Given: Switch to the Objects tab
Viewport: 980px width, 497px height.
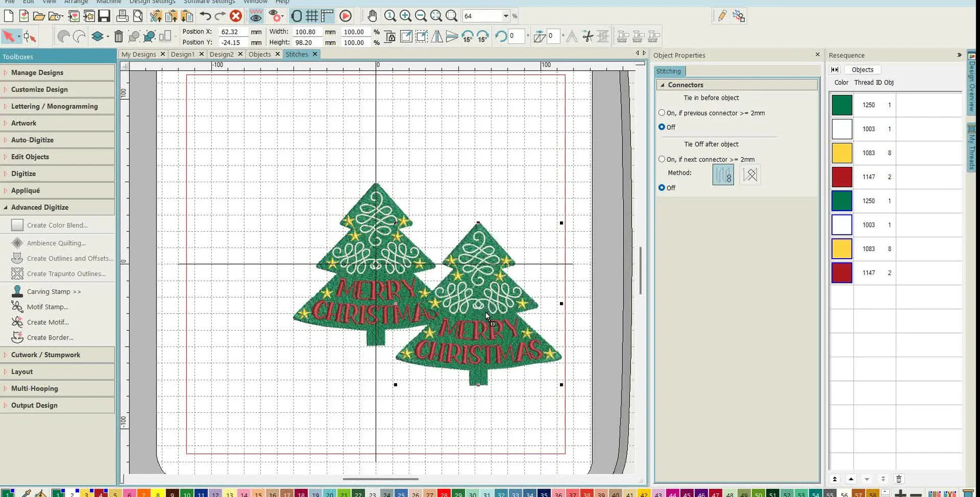Looking at the screenshot, I should tap(259, 54).
